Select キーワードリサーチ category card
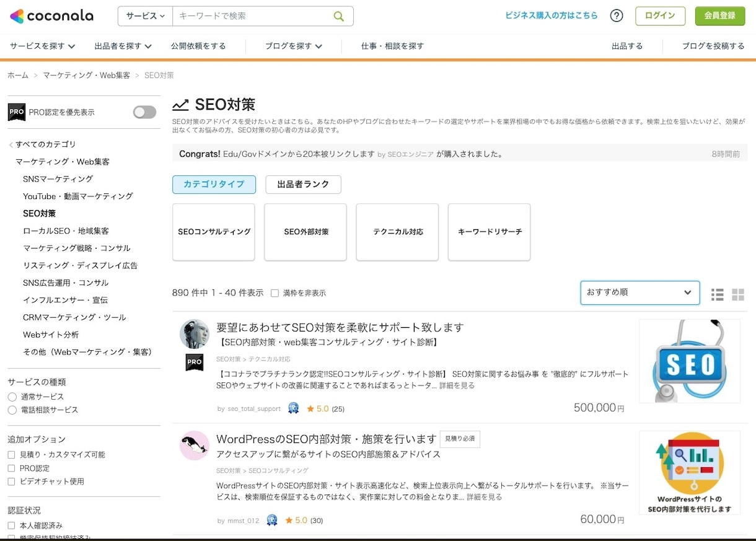The width and height of the screenshot is (756, 541). tap(489, 232)
